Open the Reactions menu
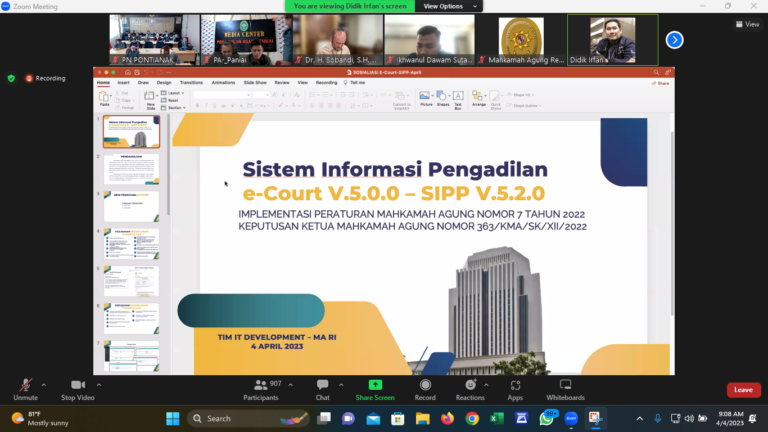 pyautogui.click(x=470, y=387)
